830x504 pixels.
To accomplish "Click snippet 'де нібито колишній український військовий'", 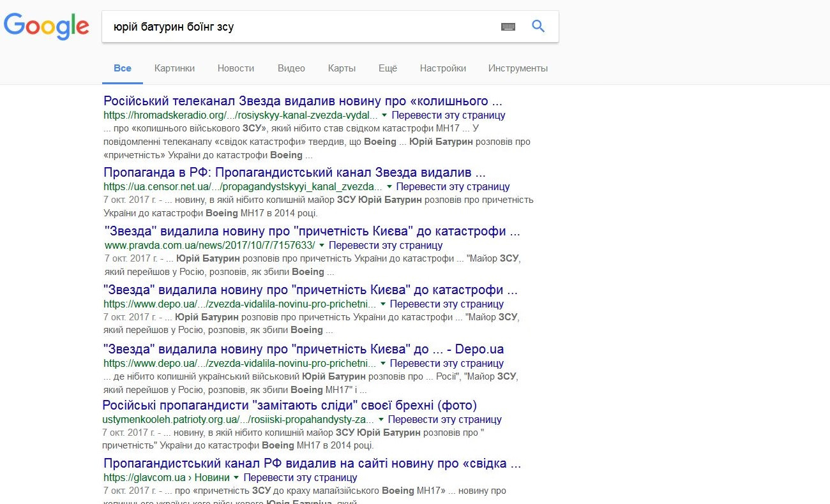I will click(310, 383).
